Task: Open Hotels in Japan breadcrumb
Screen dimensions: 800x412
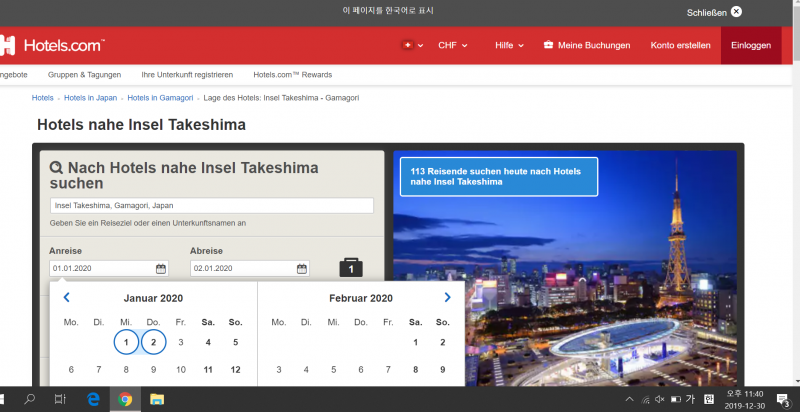Action: pos(90,98)
